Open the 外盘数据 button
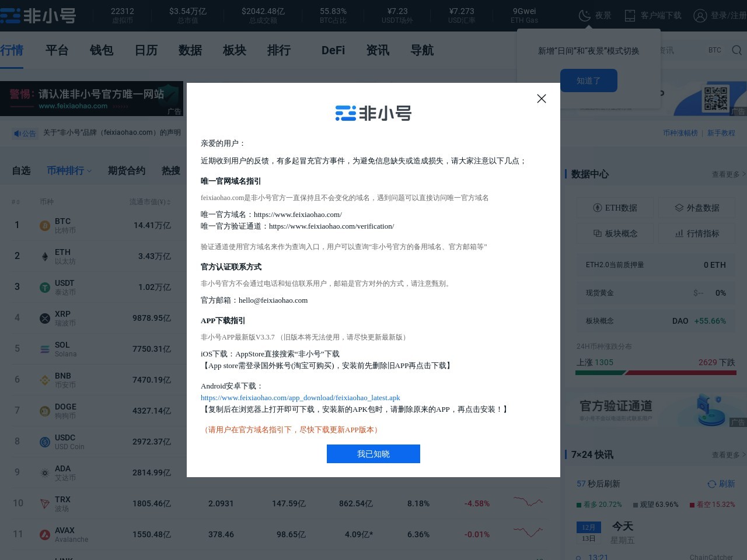Viewport: 747px width, 560px height. tap(697, 208)
